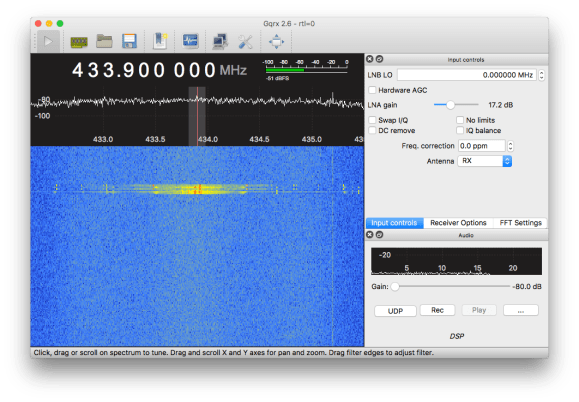Click the audio spectrum display
This screenshot has width=579, height=402.
click(x=456, y=261)
